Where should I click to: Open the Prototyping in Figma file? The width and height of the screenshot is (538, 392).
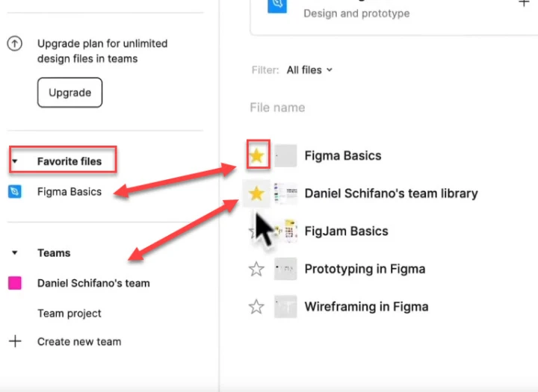365,269
